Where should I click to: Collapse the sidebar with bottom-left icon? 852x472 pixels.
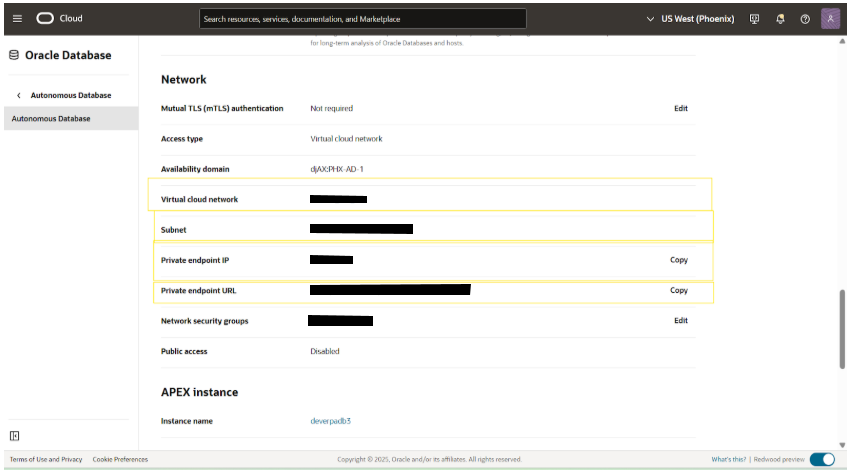[14, 435]
